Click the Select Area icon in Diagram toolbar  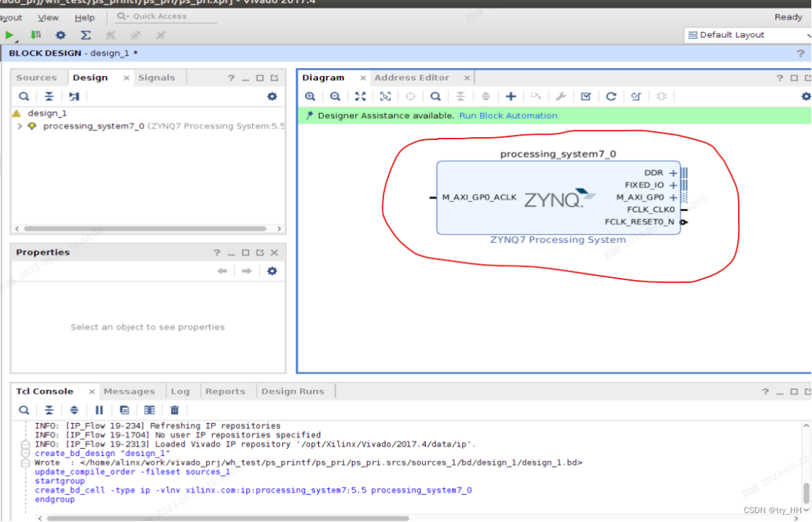(385, 96)
